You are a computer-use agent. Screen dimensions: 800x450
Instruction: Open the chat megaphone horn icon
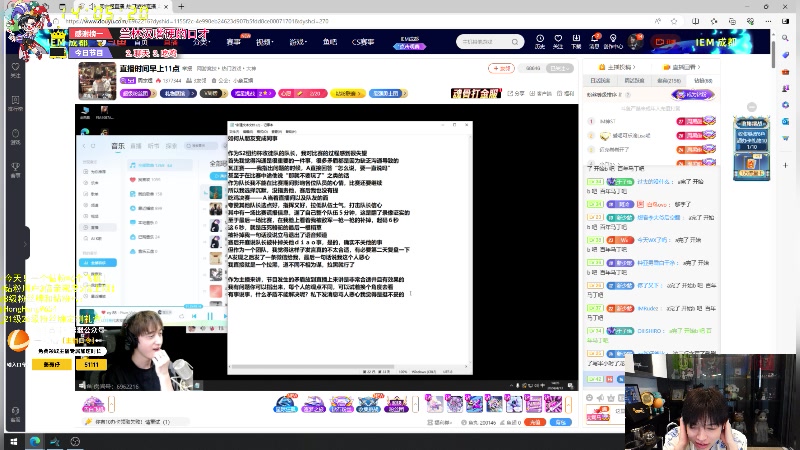[601, 397]
